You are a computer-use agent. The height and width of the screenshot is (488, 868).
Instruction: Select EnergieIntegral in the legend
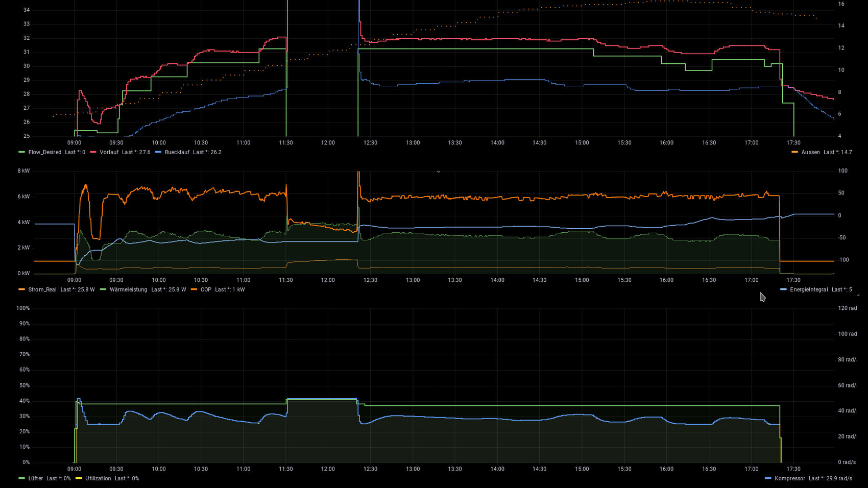click(x=809, y=289)
